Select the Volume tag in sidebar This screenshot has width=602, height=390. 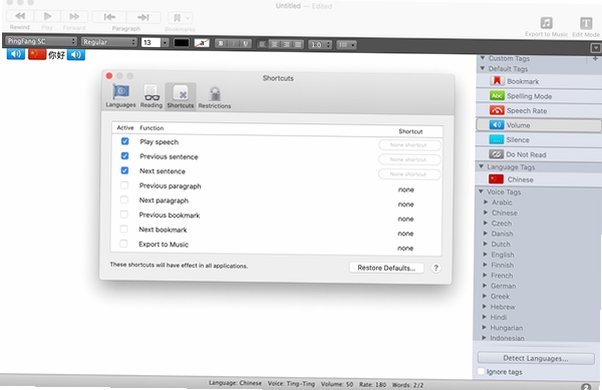[539, 125]
